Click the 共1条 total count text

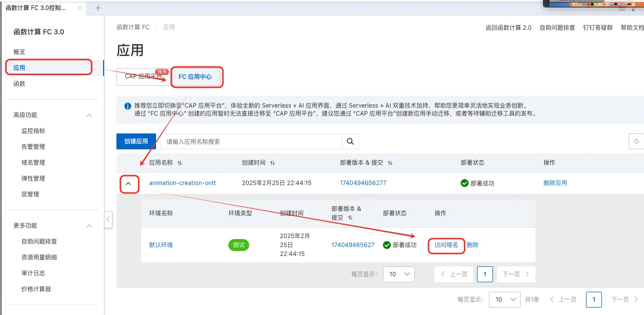tap(532, 300)
